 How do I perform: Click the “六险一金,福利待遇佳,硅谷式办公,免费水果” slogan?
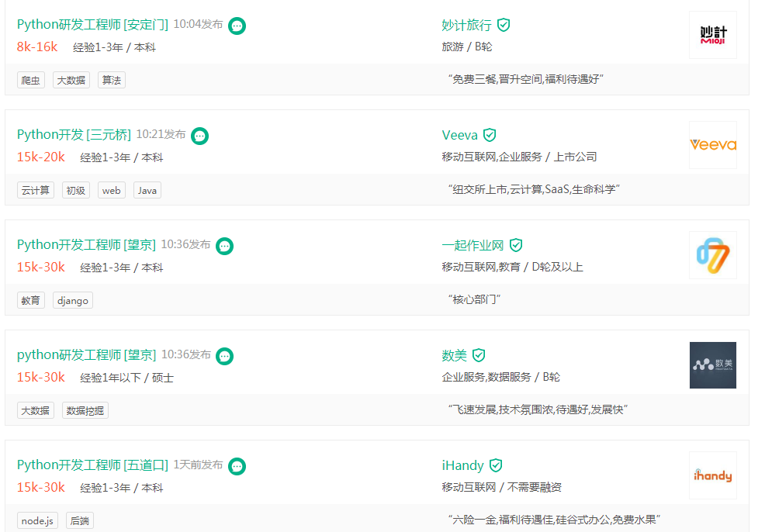pos(555,520)
